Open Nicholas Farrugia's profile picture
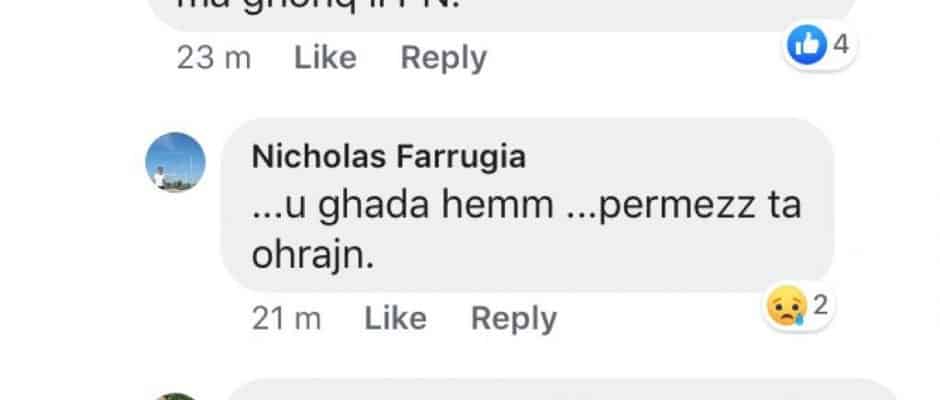 pyautogui.click(x=175, y=162)
